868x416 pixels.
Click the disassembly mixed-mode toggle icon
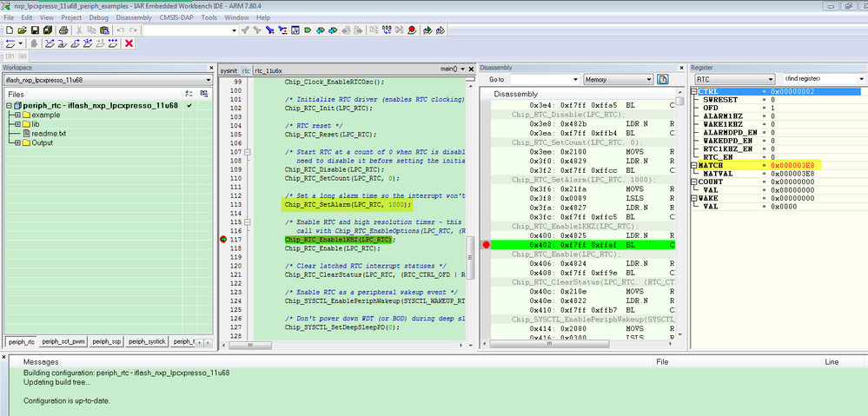pos(663,80)
